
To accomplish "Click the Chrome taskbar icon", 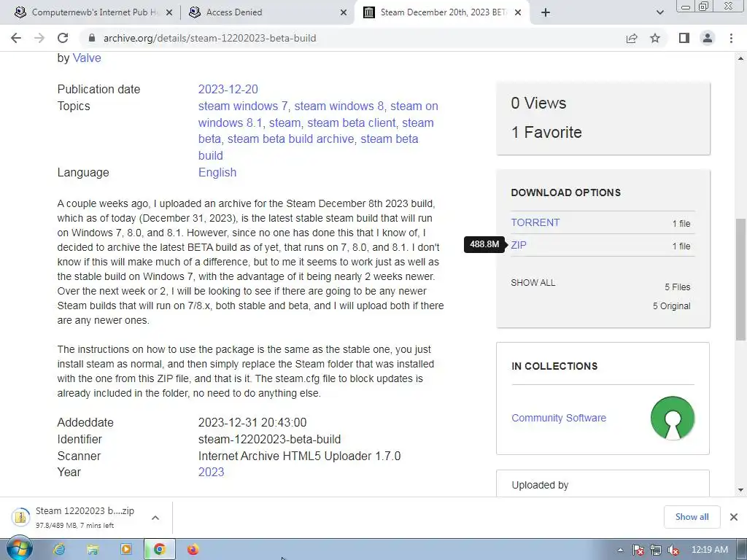I will [160, 550].
